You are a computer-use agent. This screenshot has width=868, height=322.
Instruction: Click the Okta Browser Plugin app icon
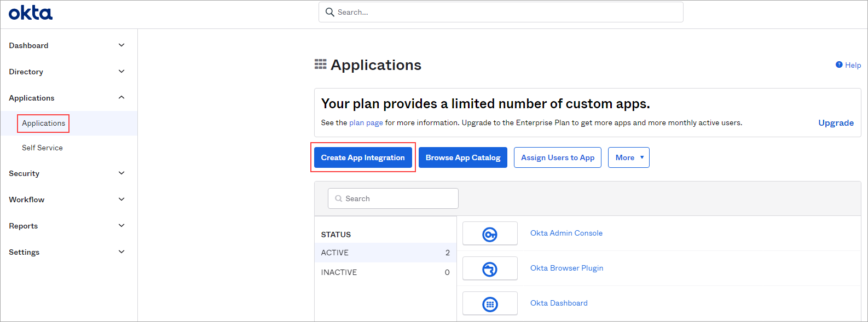click(490, 268)
